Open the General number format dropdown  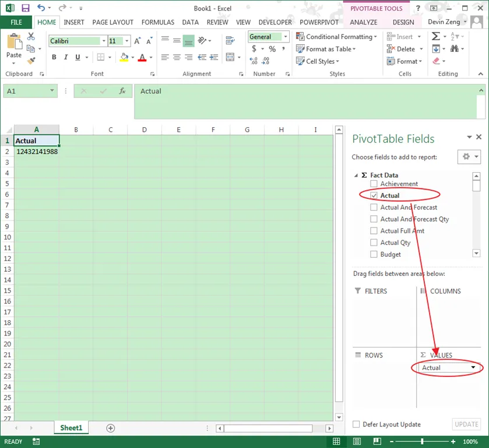pos(286,37)
